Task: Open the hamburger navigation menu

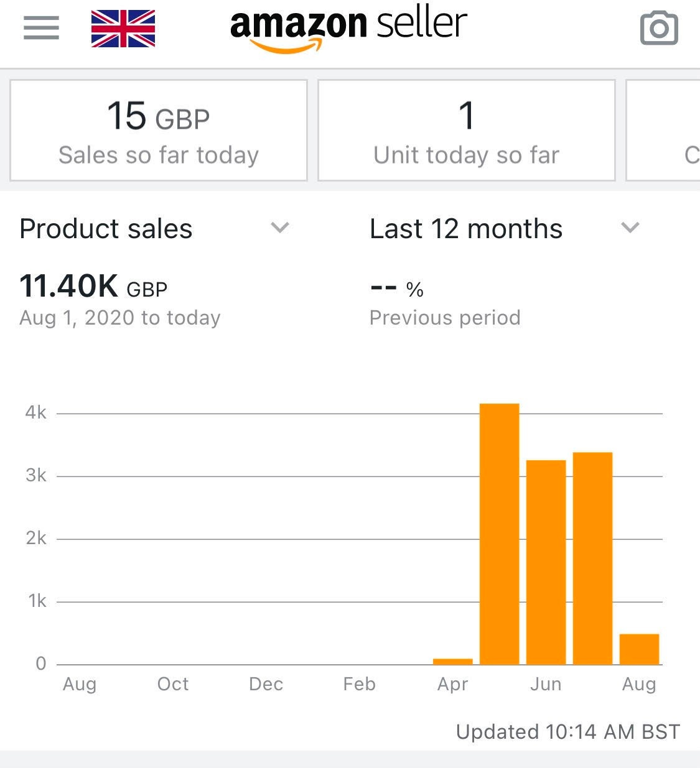Action: pos(41,28)
